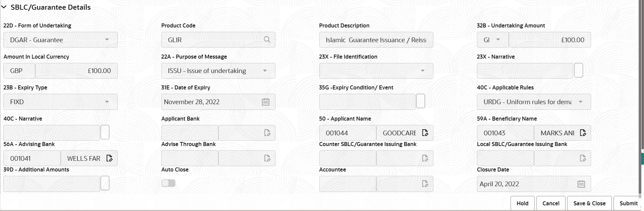This screenshot has width=644, height=211.
Task: Open the Purpose of Message dropdown
Action: tap(265, 71)
